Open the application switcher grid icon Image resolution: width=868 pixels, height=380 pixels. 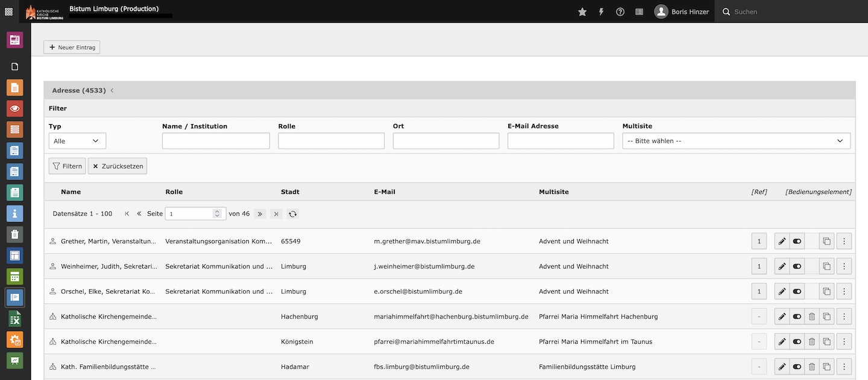(x=8, y=11)
